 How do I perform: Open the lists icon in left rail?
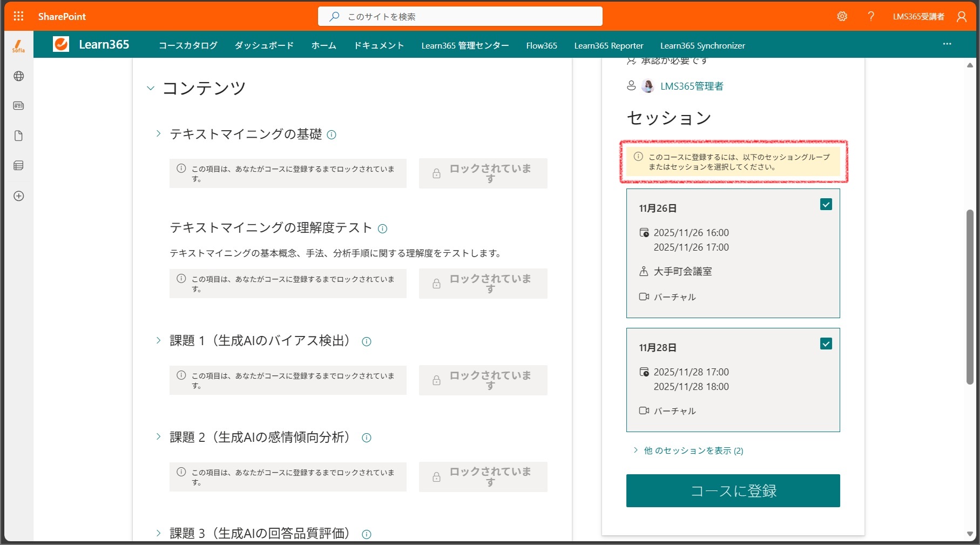pos(18,166)
